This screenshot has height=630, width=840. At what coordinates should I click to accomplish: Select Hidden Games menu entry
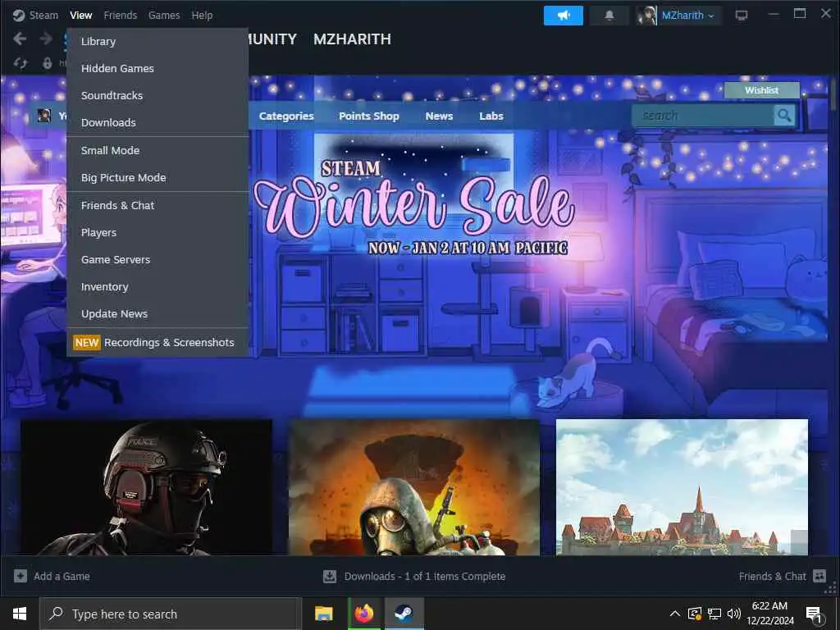(x=157, y=68)
